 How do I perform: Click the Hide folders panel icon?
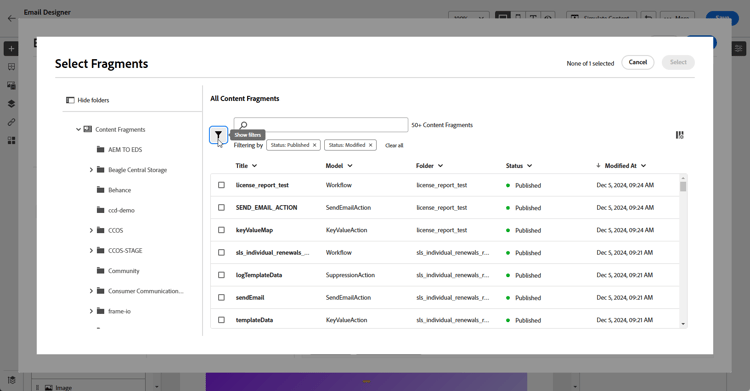[70, 100]
